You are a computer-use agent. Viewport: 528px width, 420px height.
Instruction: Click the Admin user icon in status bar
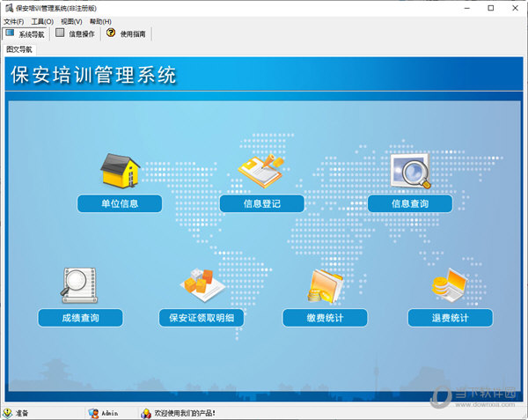tap(93, 413)
